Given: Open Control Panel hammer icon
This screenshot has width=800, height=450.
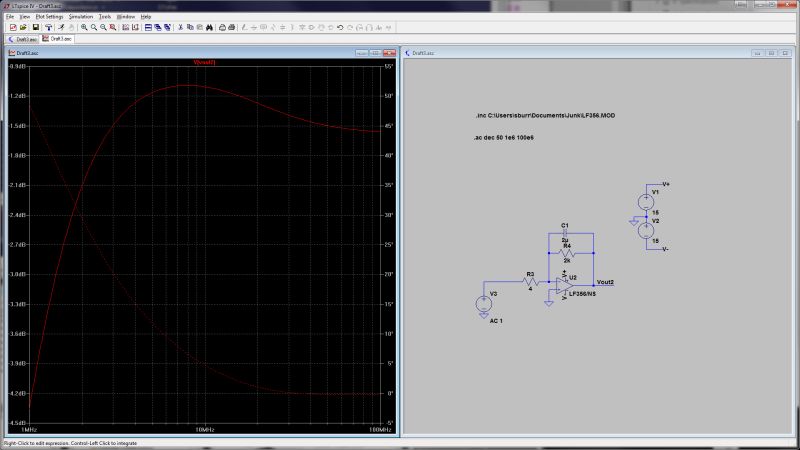Looking at the screenshot, I should [x=48, y=27].
